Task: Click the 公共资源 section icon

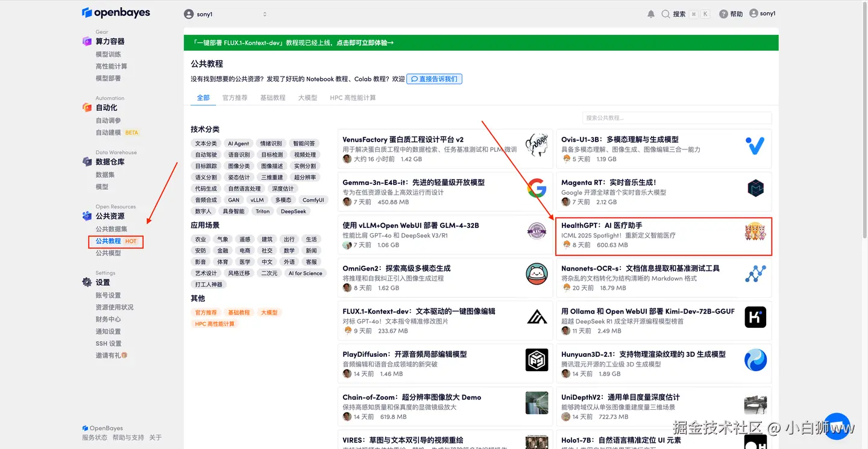Action: pos(87,216)
